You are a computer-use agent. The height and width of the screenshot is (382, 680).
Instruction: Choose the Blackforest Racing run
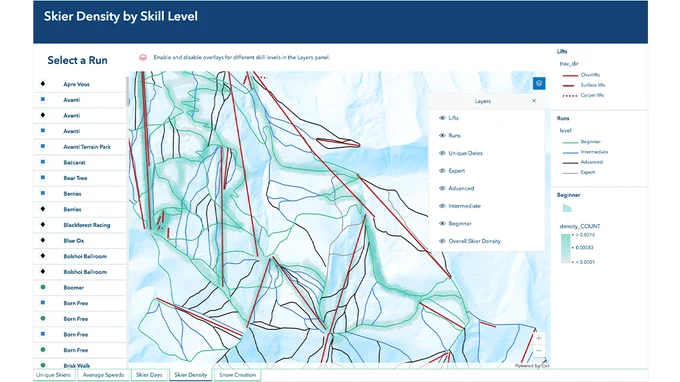[80, 225]
